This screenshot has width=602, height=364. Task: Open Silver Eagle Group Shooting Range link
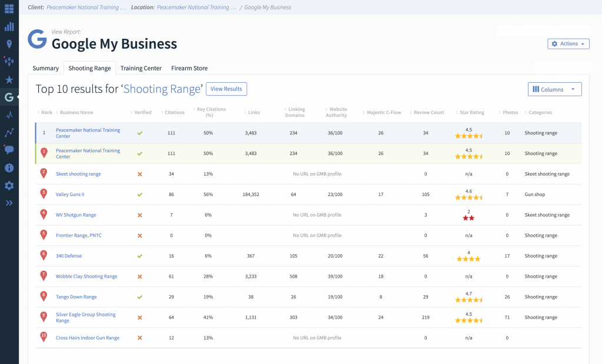86,317
